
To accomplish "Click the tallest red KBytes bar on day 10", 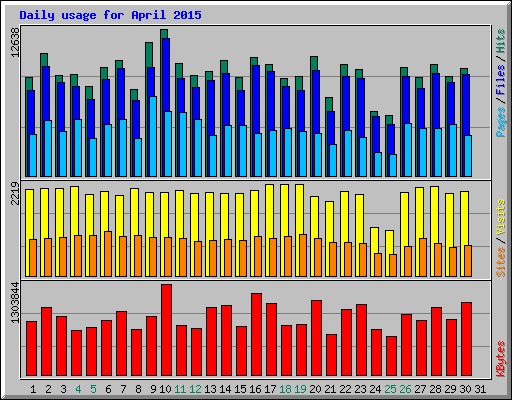I will [x=167, y=330].
